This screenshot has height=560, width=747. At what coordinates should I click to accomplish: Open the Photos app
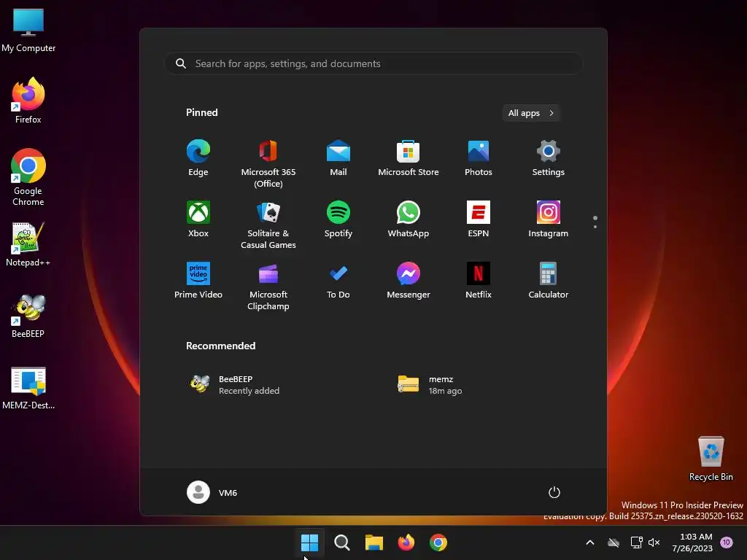click(x=479, y=158)
